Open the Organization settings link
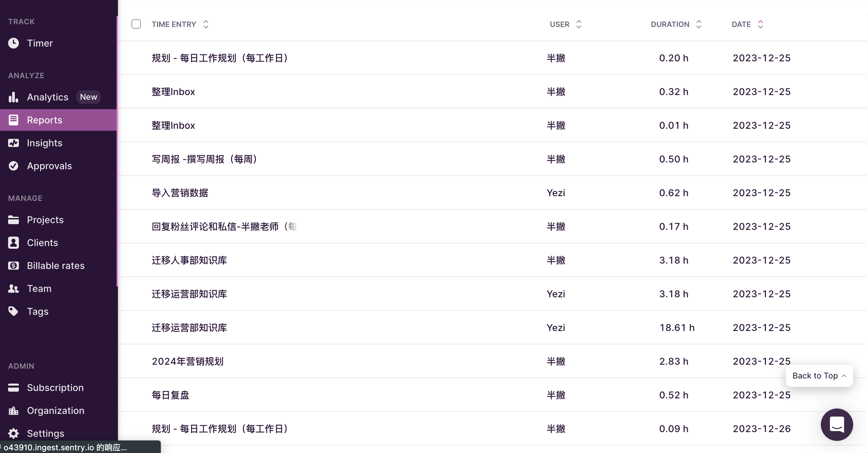This screenshot has height=453, width=868. pyautogui.click(x=56, y=411)
